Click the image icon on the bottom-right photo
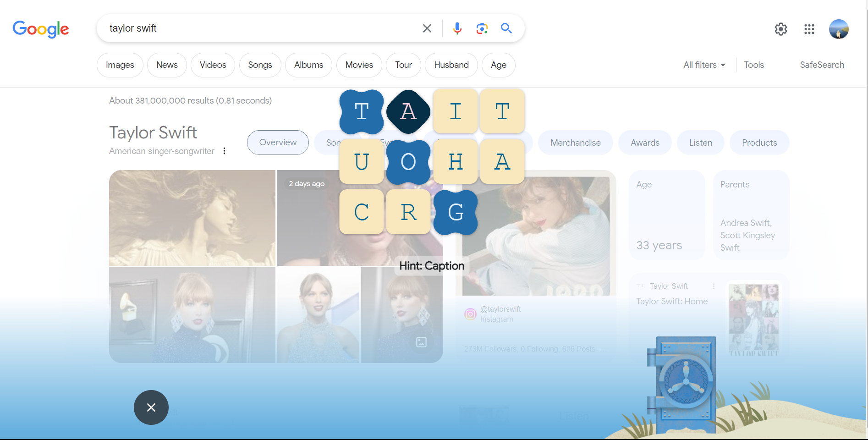The width and height of the screenshot is (868, 440). pos(421,342)
